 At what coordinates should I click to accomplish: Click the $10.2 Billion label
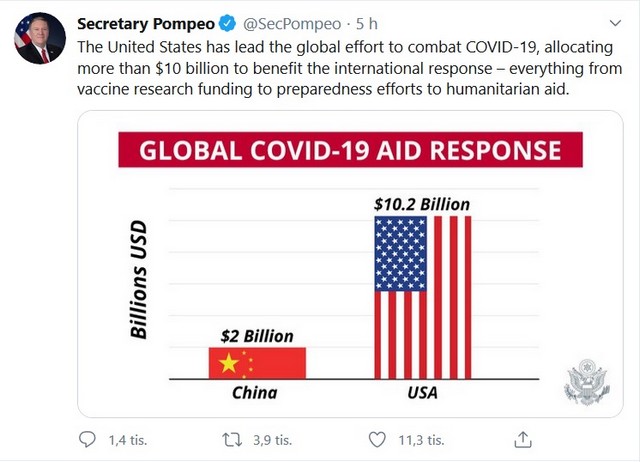click(422, 204)
